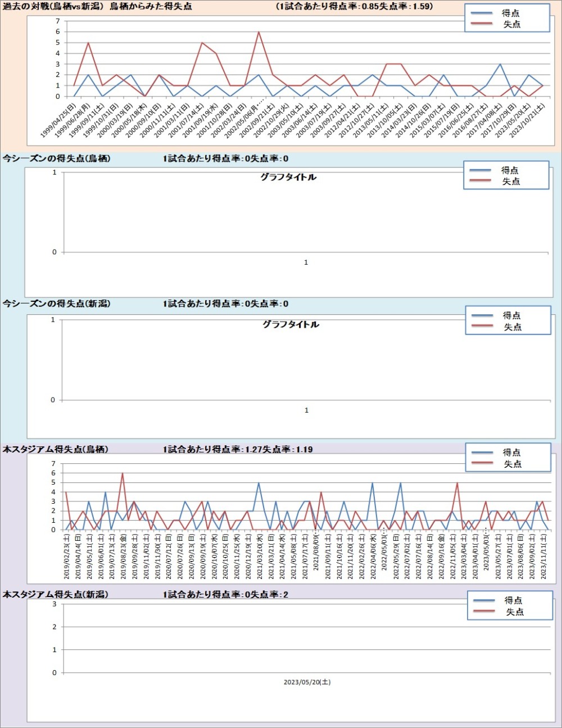Click the 本スタジアム得失点(新潟) heading
The image size is (562, 728).
[x=55, y=594]
